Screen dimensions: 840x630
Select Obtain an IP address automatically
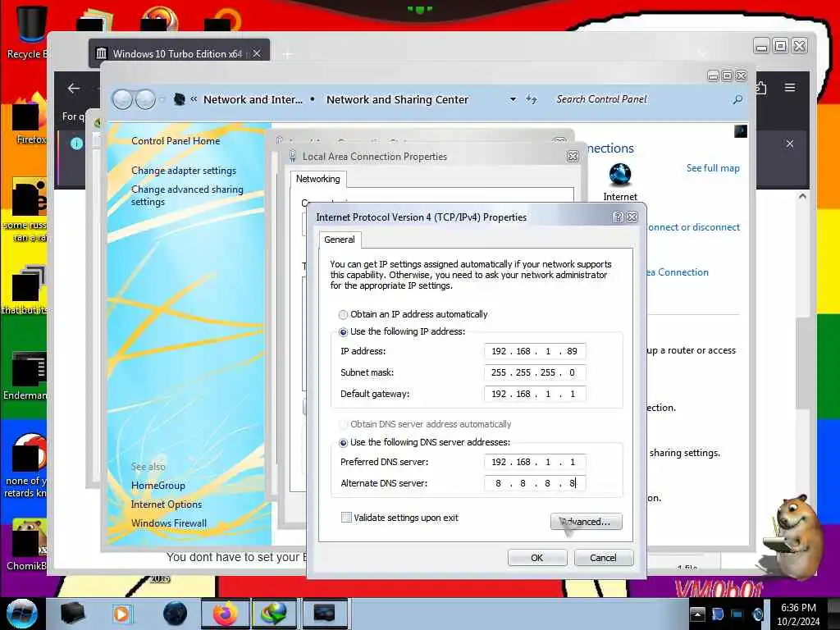point(344,314)
